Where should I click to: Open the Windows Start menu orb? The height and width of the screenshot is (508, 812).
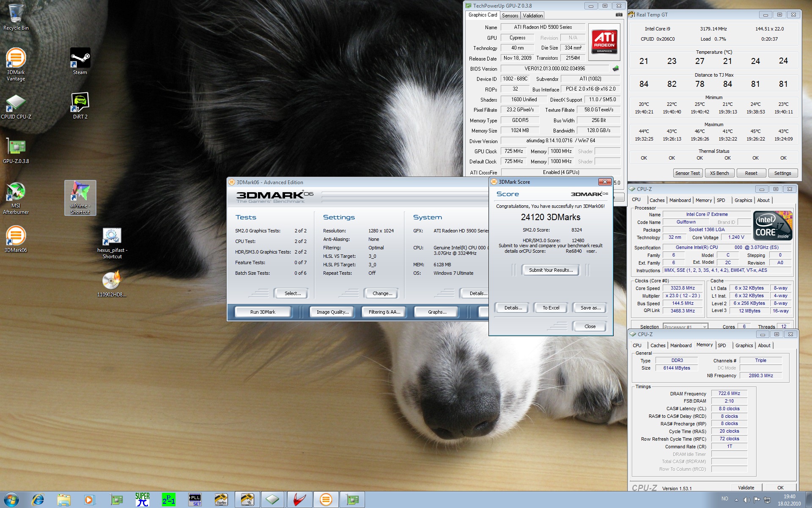coord(11,500)
